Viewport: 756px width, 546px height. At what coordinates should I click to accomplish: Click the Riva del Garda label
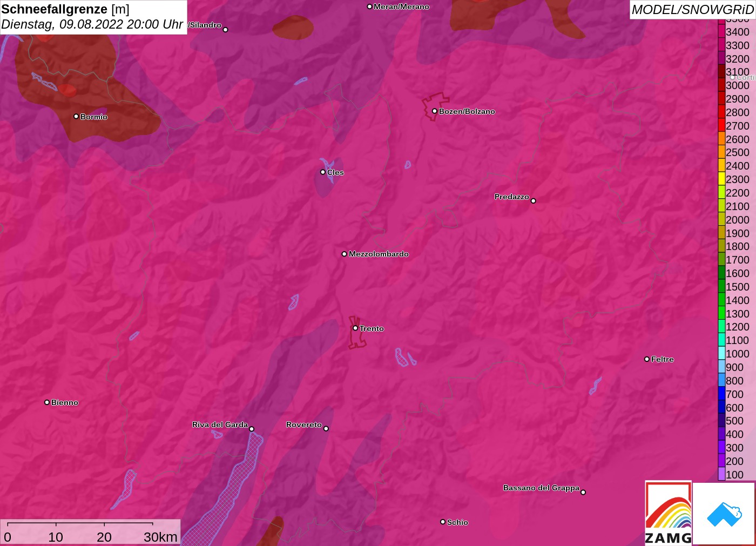tap(220, 424)
